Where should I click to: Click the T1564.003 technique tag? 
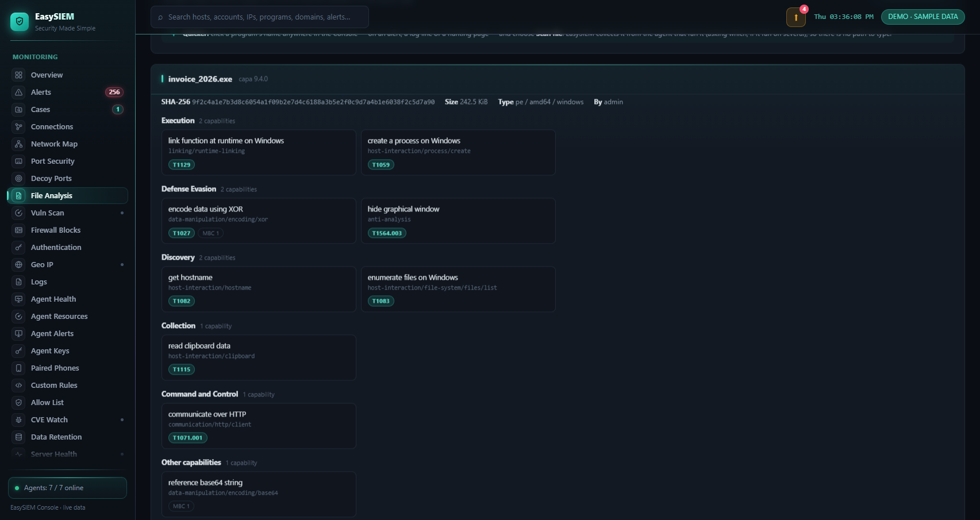pos(387,233)
